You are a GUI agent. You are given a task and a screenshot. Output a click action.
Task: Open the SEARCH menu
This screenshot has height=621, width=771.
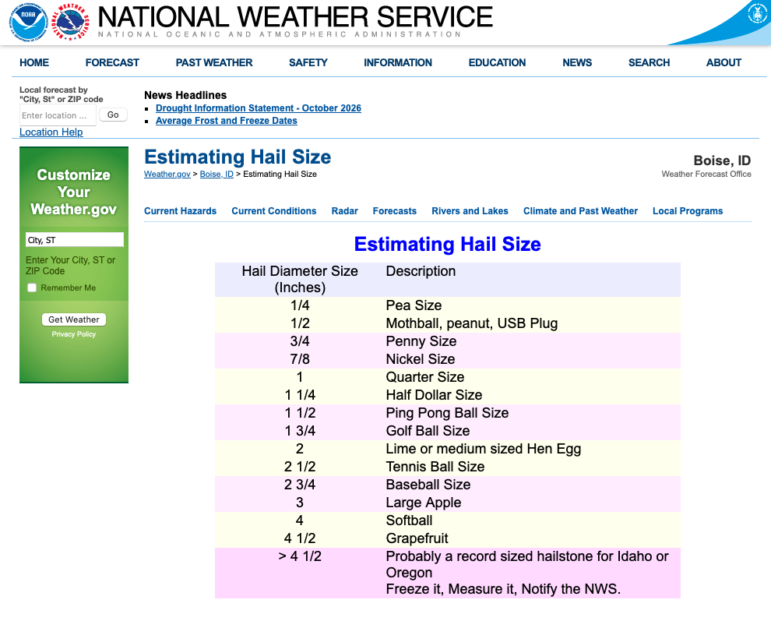(x=649, y=62)
